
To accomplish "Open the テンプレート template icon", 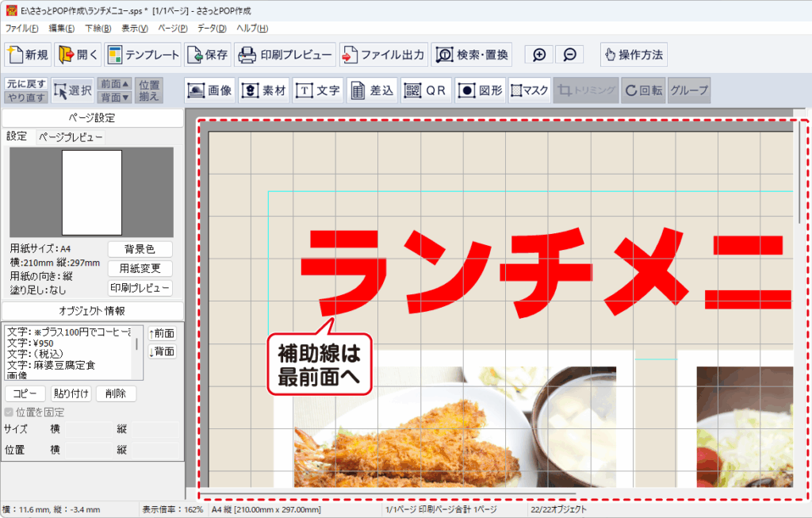I will pos(143,55).
